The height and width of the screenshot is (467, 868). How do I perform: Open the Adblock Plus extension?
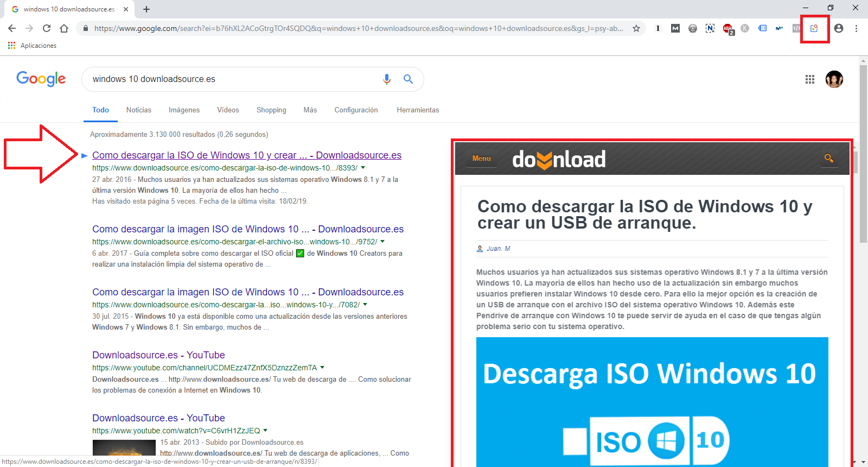pyautogui.click(x=727, y=29)
